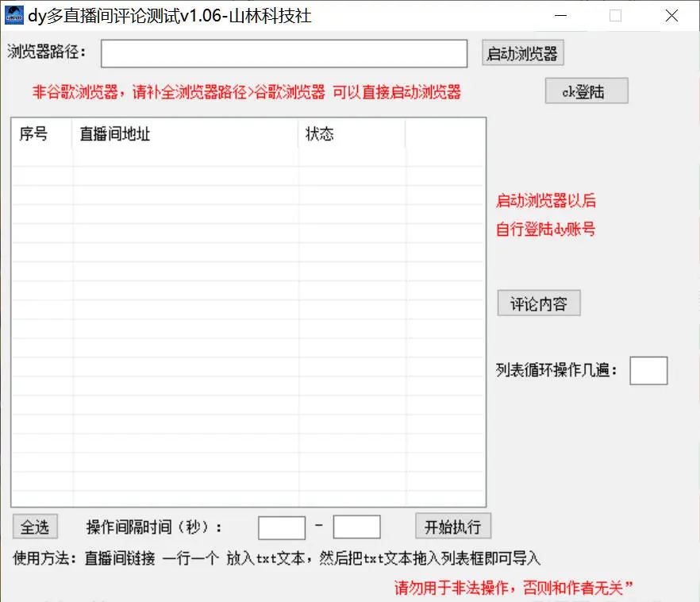Click the 全选 button
Image resolution: width=700 pixels, height=602 pixels.
pyautogui.click(x=35, y=527)
